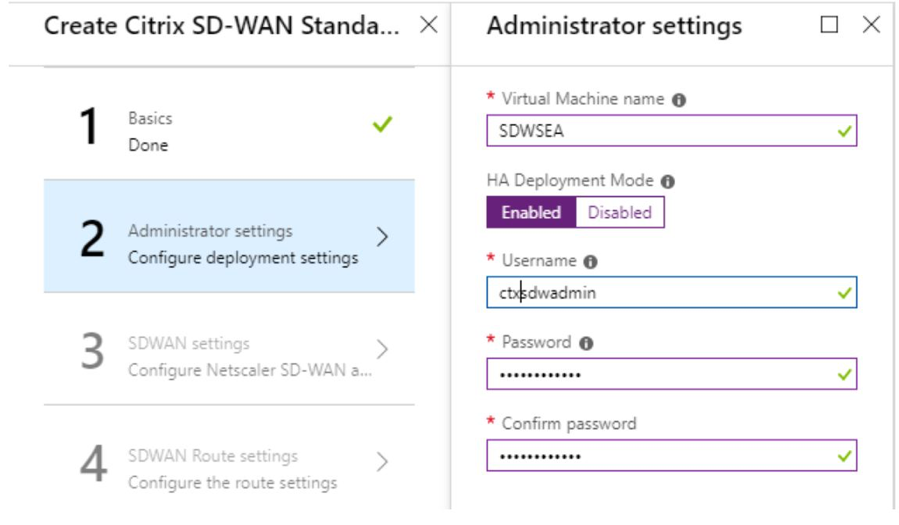Click info icon next to HA Deployment Mode
This screenshot has height=525, width=899.
pyautogui.click(x=668, y=182)
